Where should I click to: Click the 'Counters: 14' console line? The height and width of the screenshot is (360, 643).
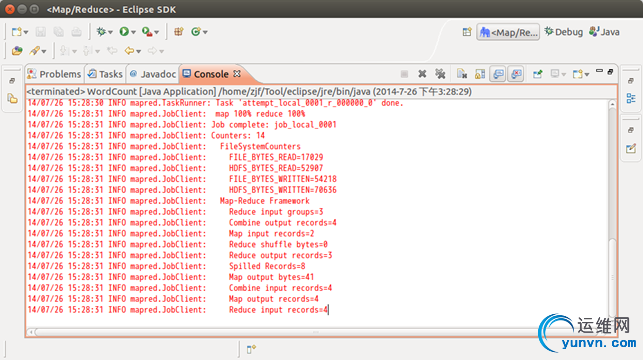pyautogui.click(x=146, y=135)
